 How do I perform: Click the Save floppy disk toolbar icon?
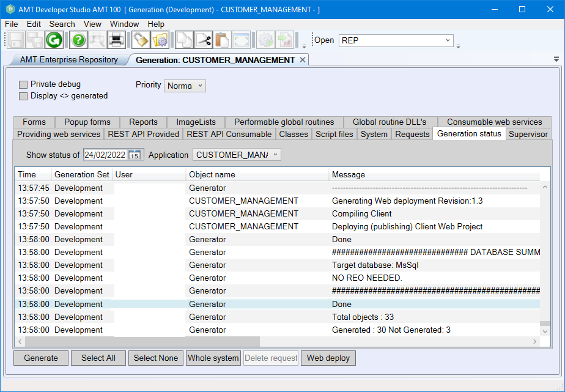[x=17, y=40]
